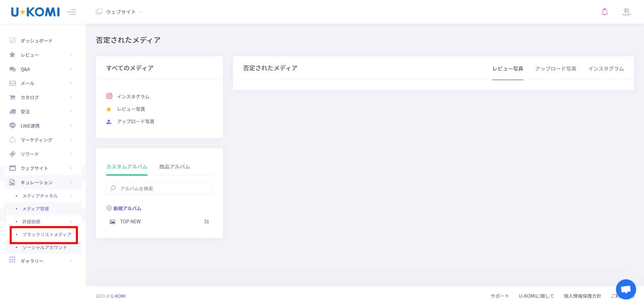Click the upload icon beside アップロード写真
The height and width of the screenshot is (306, 644).
pos(109,121)
